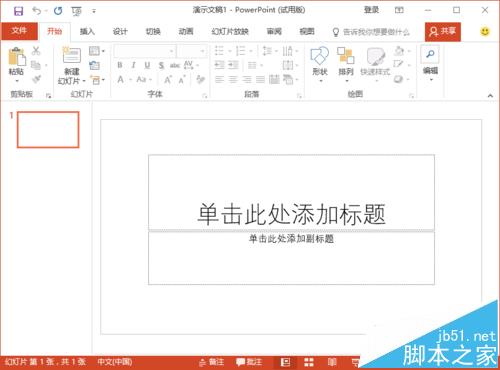Click the New Slide (新建幻灯片) icon
The height and width of the screenshot is (370, 500).
(72, 55)
